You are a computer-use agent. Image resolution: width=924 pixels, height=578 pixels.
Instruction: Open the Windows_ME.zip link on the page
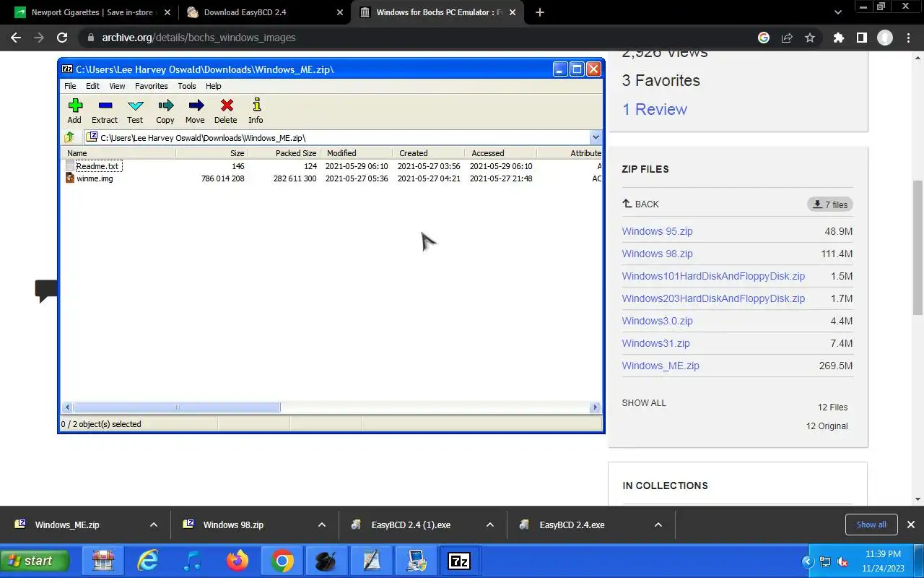(x=661, y=366)
